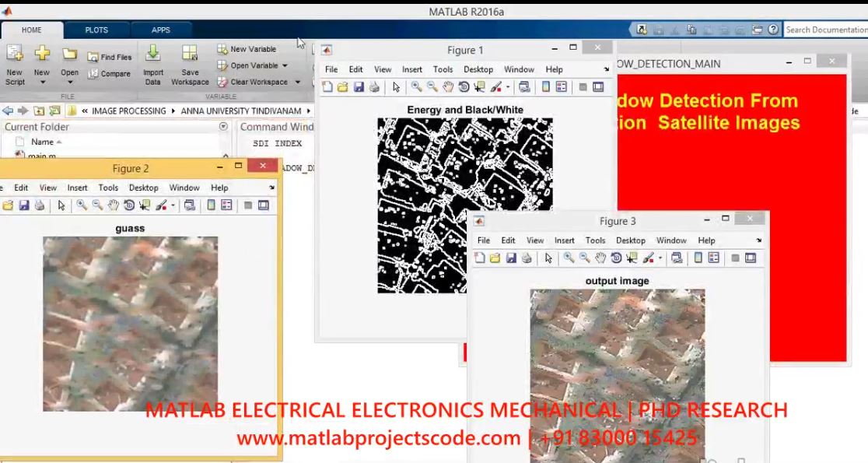The image size is (868, 463).
Task: Toggle Data Cursor tool in Figure 1
Action: (479, 87)
